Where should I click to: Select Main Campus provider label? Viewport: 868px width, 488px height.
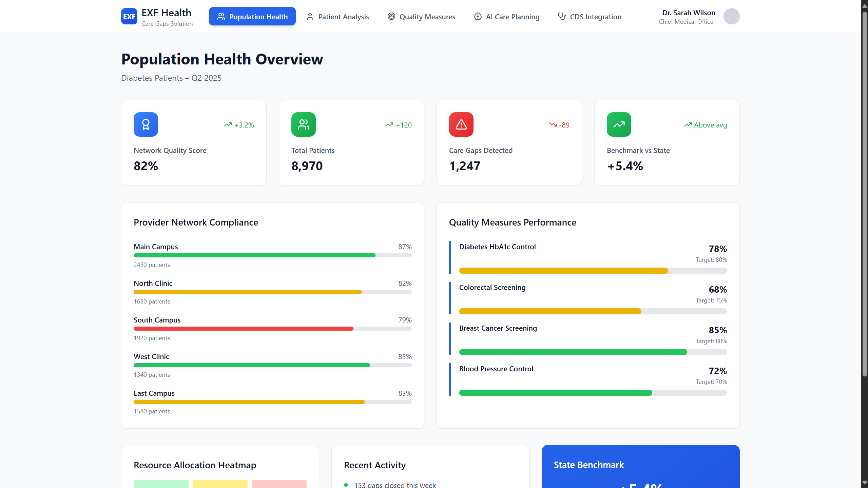tap(156, 247)
